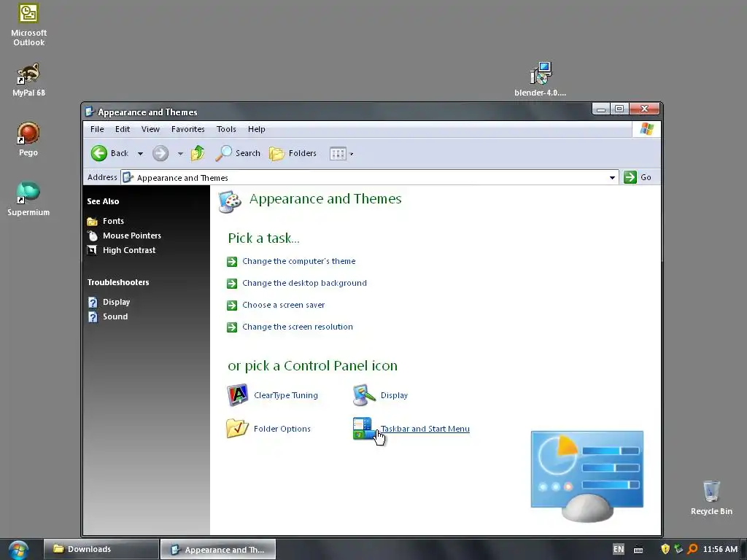Click the ClearType Tuning text link
Image resolution: width=747 pixels, height=560 pixels.
(x=286, y=395)
